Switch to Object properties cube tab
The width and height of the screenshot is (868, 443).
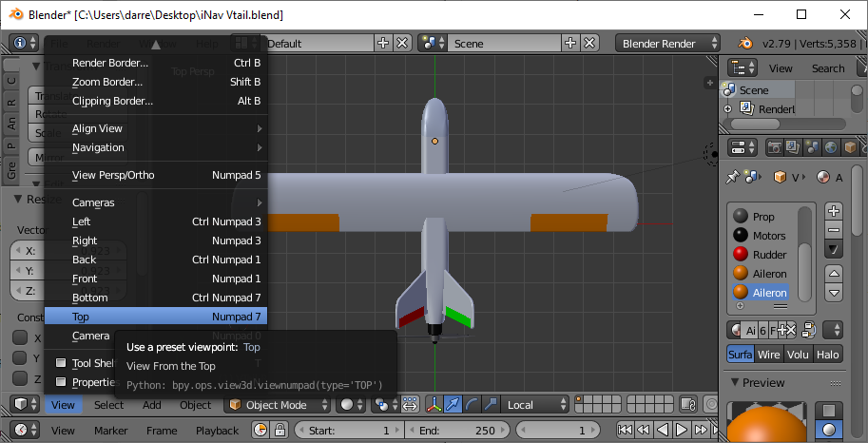pyautogui.click(x=850, y=147)
